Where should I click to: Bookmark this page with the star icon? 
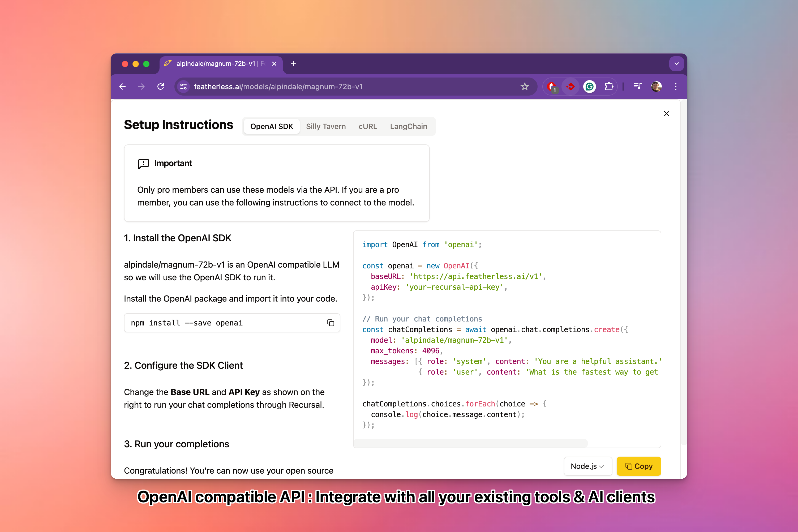(525, 87)
